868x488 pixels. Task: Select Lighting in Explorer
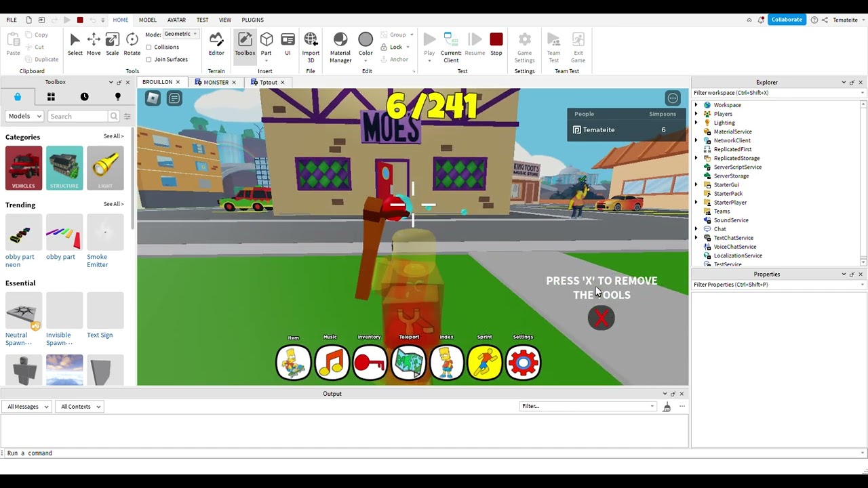(x=724, y=123)
